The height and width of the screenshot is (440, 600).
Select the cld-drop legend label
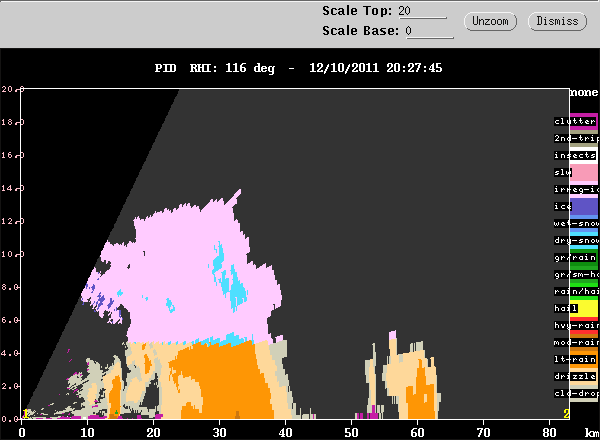[x=576, y=393]
